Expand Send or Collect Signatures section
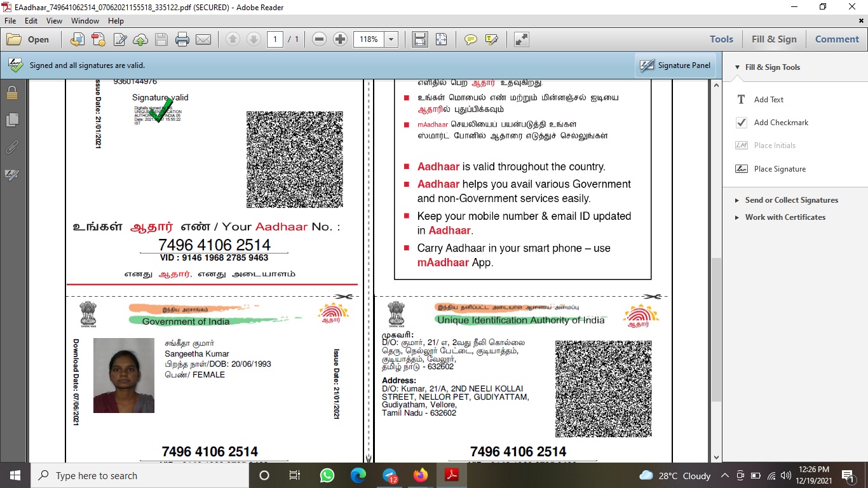This screenshot has height=488, width=868. coord(791,200)
